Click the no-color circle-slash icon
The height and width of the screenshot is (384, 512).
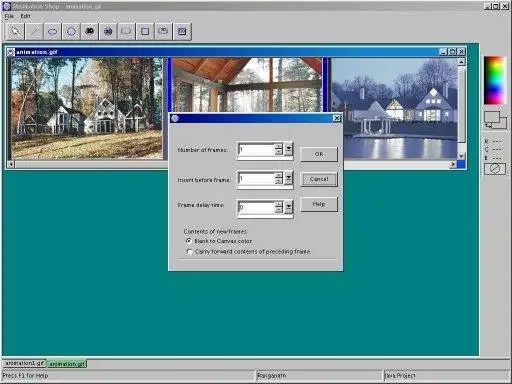(x=495, y=169)
